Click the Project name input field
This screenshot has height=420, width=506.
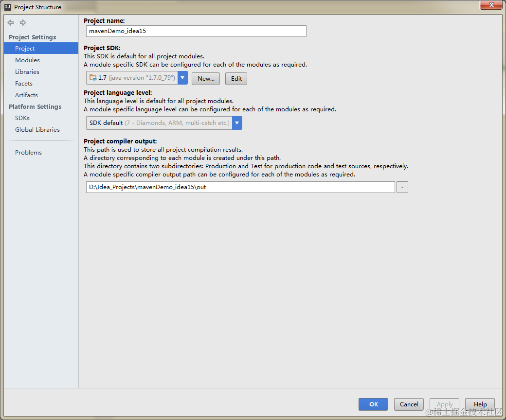(x=196, y=31)
